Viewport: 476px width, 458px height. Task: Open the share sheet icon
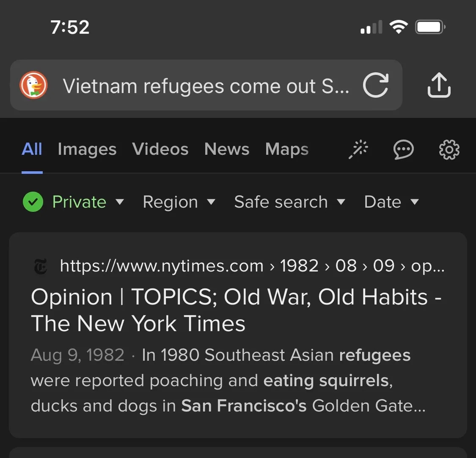439,85
